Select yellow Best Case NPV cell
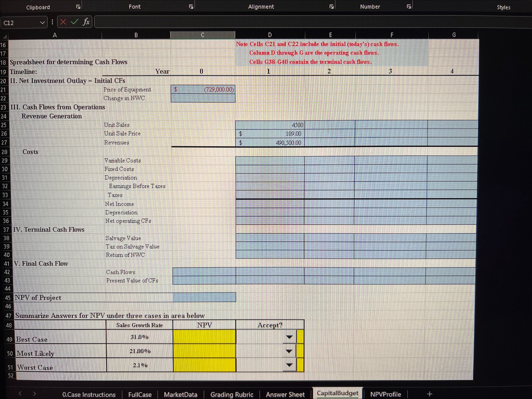532x399 pixels. (x=204, y=337)
